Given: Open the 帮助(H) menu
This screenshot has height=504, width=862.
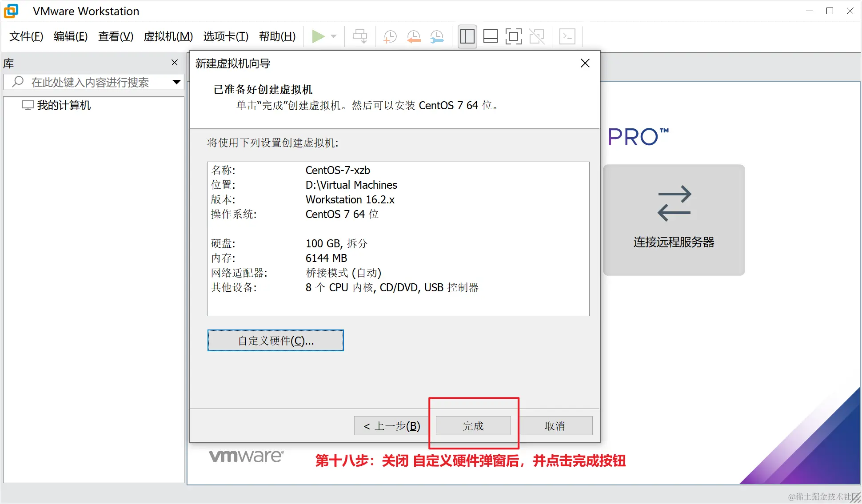Looking at the screenshot, I should (277, 36).
